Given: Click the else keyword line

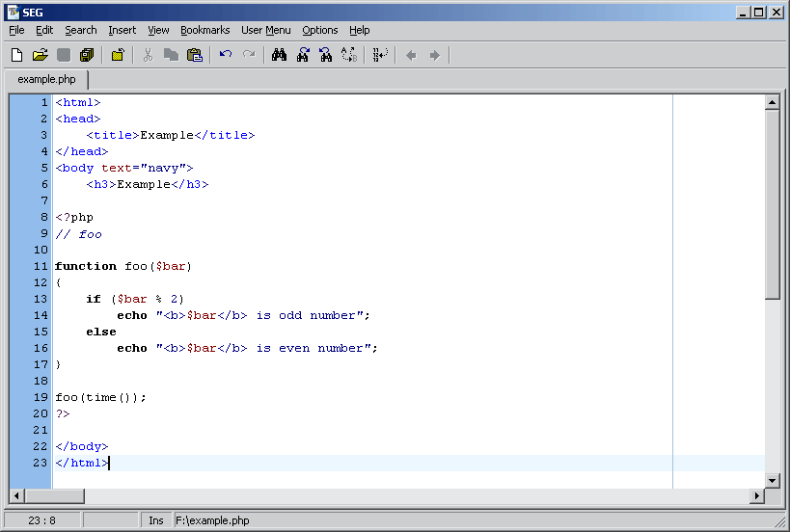Looking at the screenshot, I should (x=101, y=332).
